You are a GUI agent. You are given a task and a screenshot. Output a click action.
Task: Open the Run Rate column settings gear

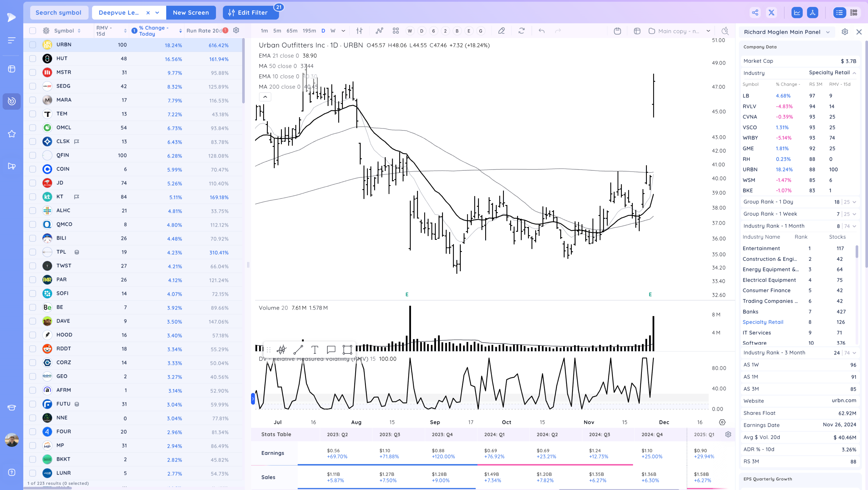[236, 30]
